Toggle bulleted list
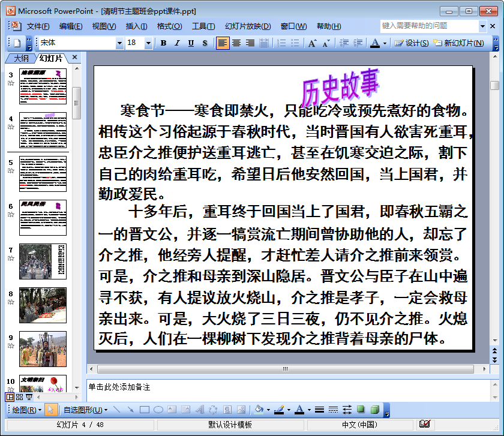 click(295, 43)
